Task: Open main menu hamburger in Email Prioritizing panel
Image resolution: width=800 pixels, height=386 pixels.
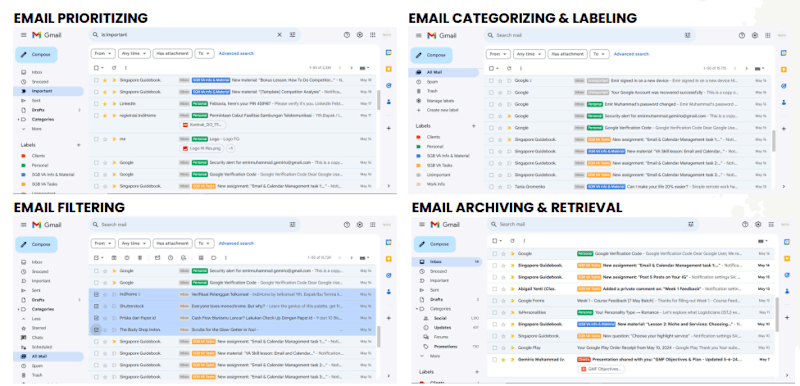Action: 23,35
